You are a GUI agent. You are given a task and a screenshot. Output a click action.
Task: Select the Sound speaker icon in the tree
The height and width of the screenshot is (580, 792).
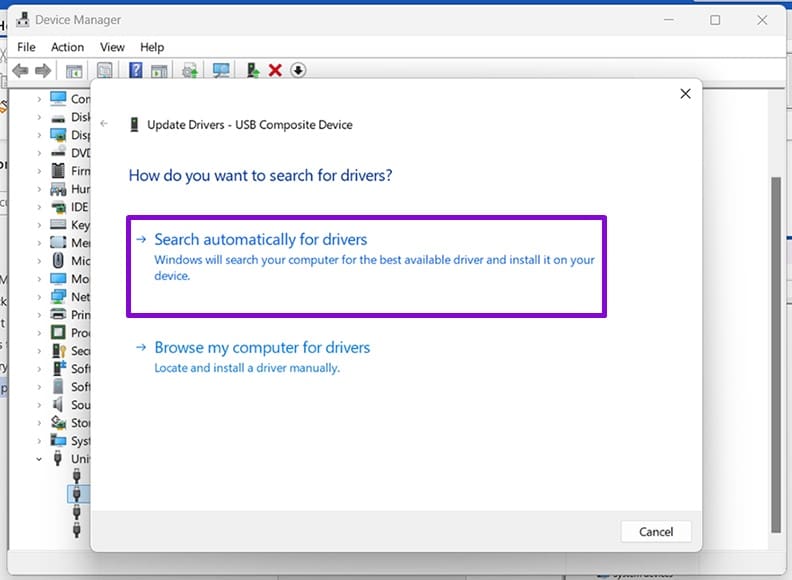[58, 404]
